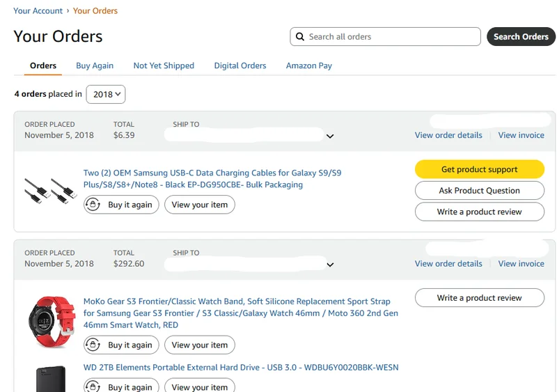Image resolution: width=557 pixels, height=392 pixels.
Task: Switch to the Buy Again tab
Action: tap(95, 65)
